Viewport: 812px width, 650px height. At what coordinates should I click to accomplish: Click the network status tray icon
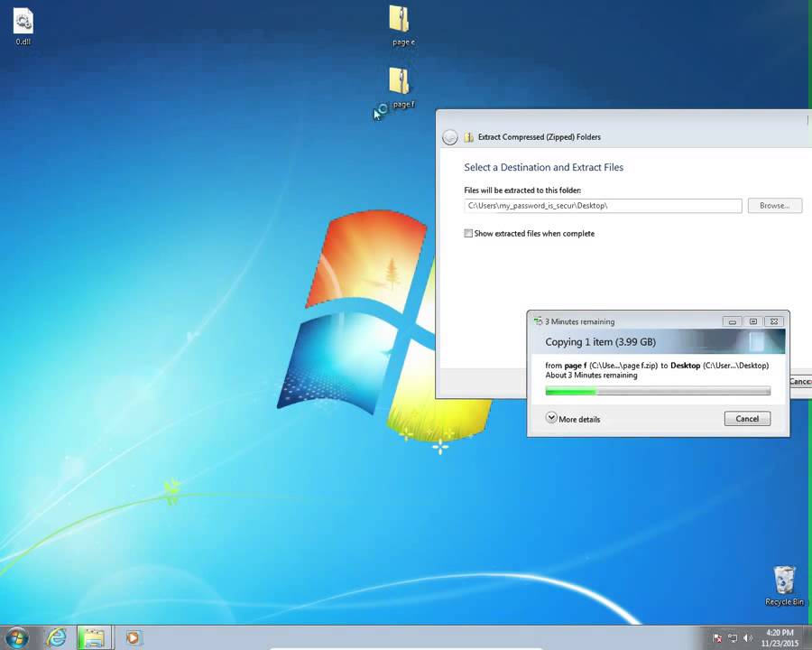pyautogui.click(x=733, y=638)
